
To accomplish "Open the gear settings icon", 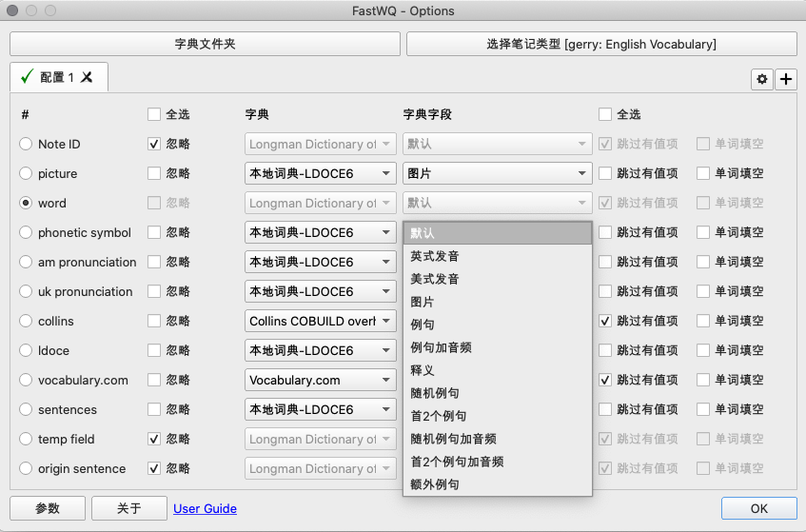I will pos(762,79).
